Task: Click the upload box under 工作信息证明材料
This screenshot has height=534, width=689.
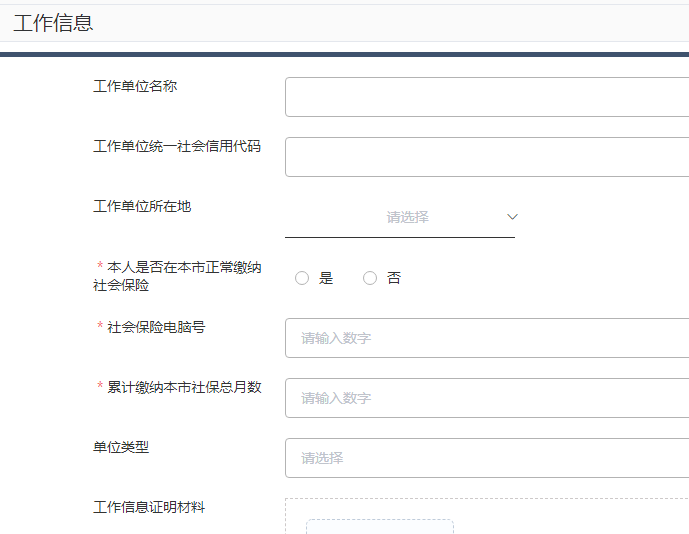Action: click(380, 527)
